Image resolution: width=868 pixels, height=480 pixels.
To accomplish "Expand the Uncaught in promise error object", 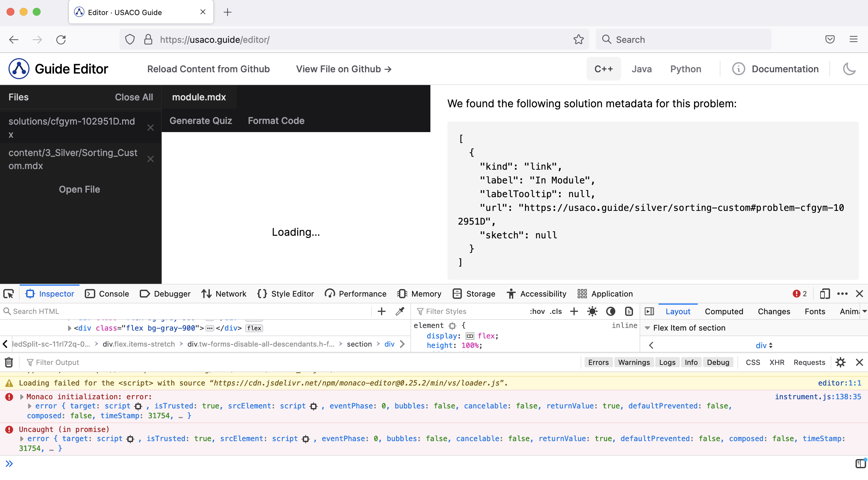I will (22, 439).
